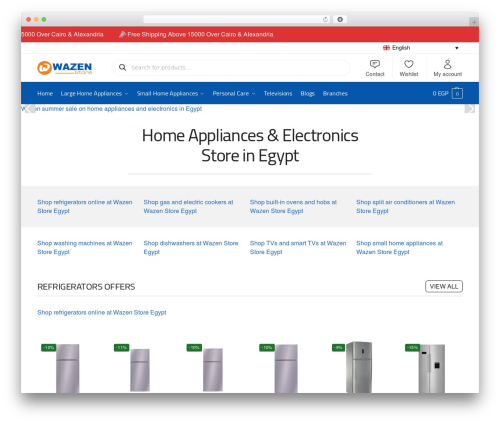Viewport: 500px width, 423px height.
Task: Click the search magnifier icon
Action: point(122,68)
